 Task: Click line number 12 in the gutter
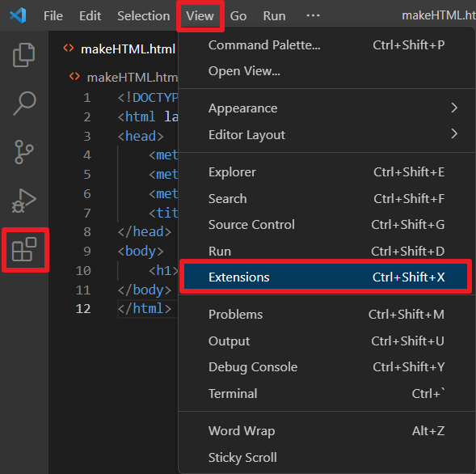(x=83, y=309)
